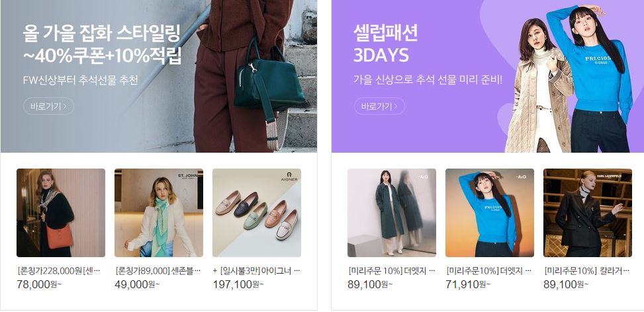This screenshot has height=312, width=644.
Task: Click the [론칭가89,000] 센존블 product title
Action: tap(158, 271)
